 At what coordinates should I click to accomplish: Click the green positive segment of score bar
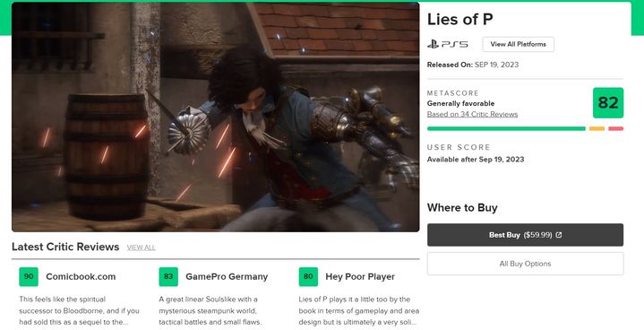coord(506,128)
